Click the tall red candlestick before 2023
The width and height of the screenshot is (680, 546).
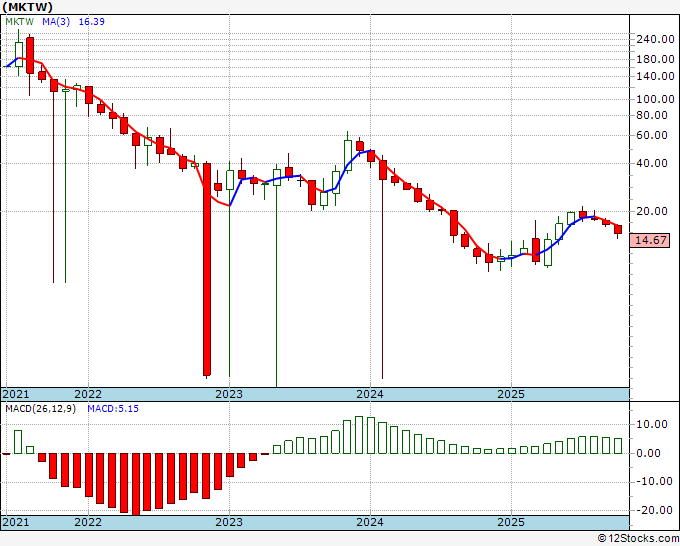(x=207, y=269)
